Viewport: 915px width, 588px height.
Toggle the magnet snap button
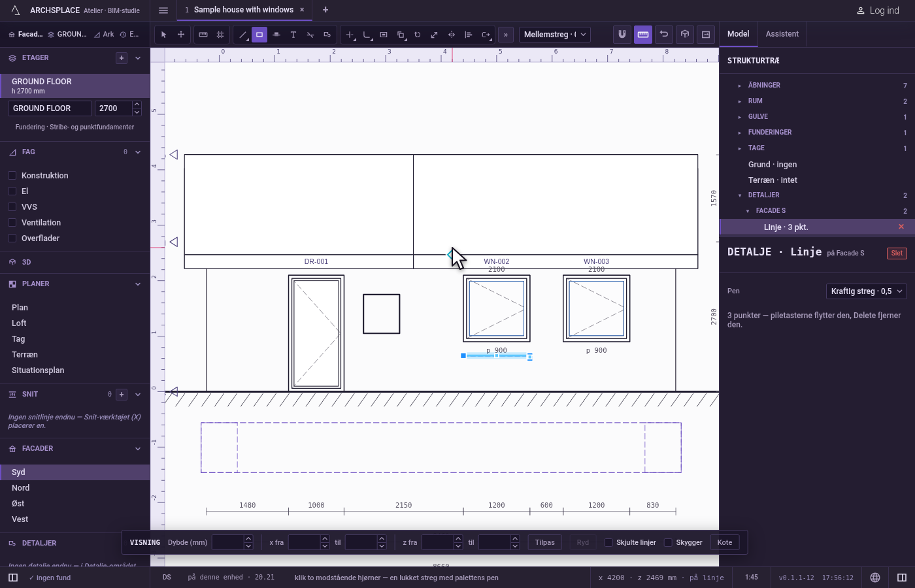(x=622, y=35)
